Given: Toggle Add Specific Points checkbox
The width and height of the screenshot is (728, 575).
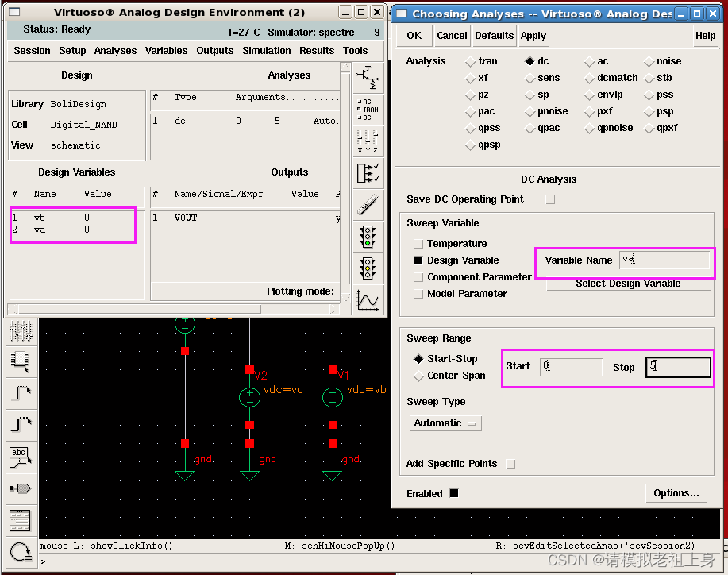Looking at the screenshot, I should (x=510, y=464).
